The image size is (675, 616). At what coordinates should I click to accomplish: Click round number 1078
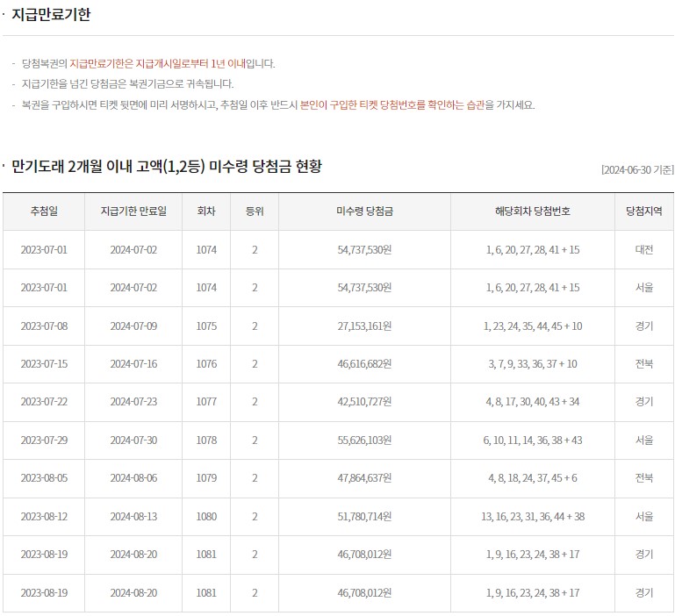(206, 441)
